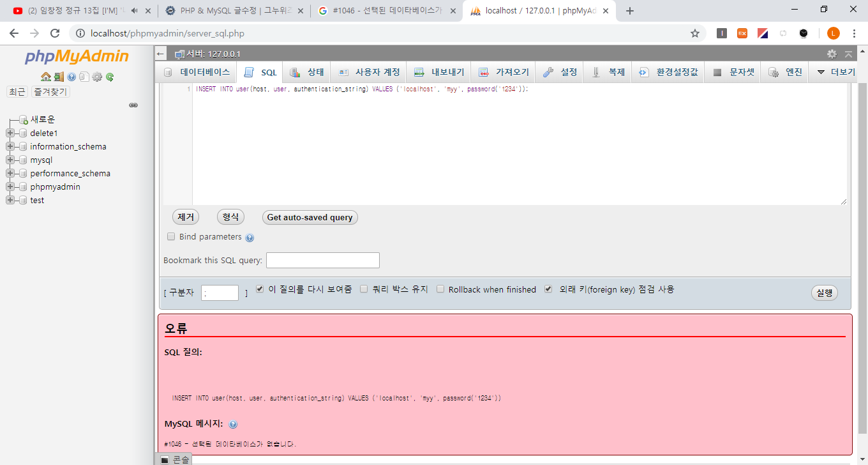Click the 새로운 new database link

pos(43,119)
